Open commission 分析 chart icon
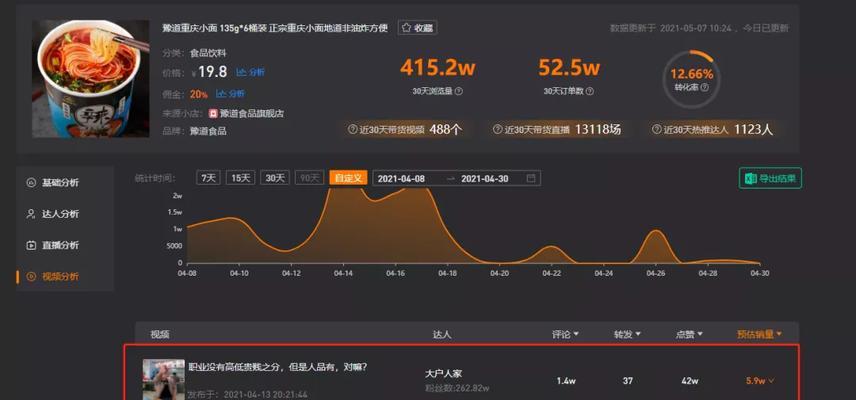856x400 pixels. [x=221, y=94]
